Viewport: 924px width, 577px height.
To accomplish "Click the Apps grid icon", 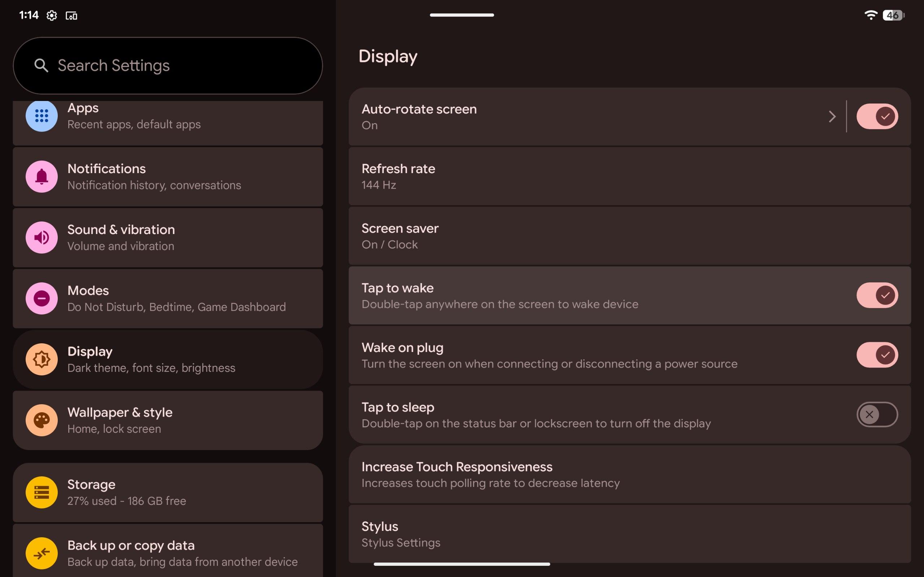I will (42, 116).
